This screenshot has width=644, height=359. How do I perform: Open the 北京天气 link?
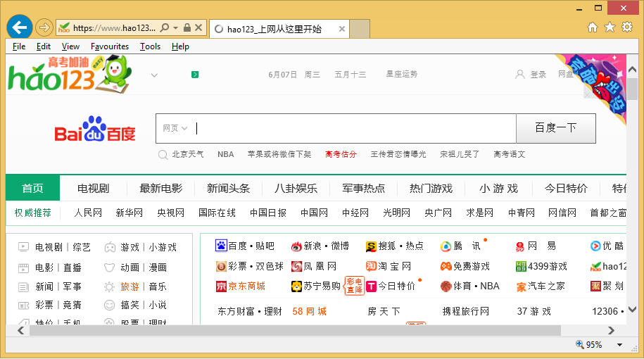[188, 154]
